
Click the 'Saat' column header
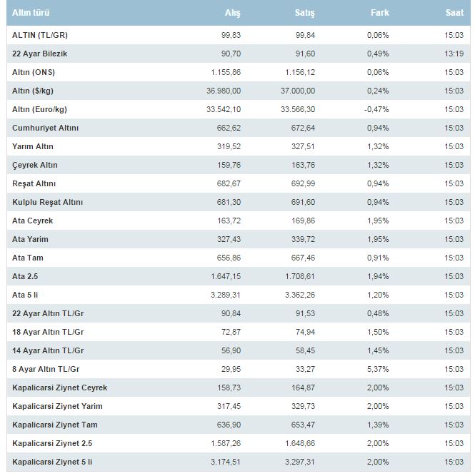click(454, 13)
